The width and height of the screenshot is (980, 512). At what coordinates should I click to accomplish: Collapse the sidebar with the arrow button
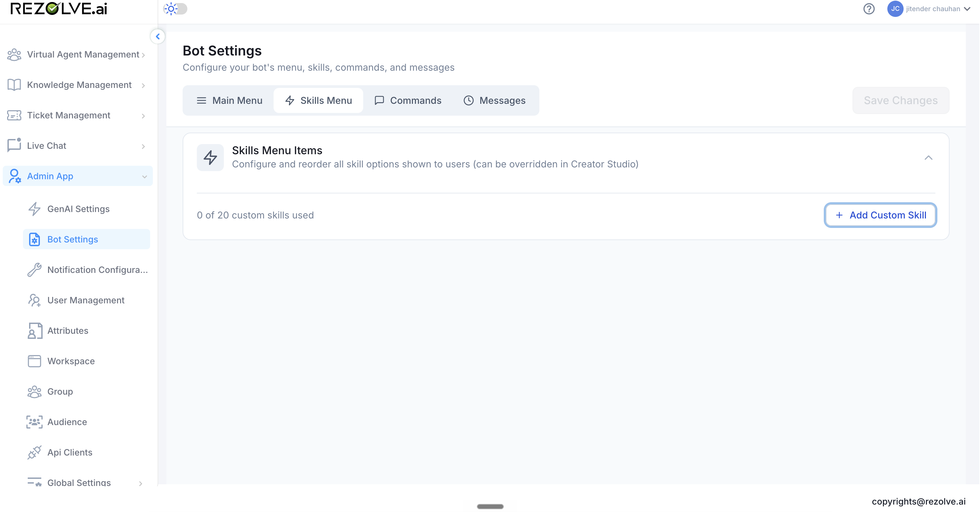pos(158,37)
